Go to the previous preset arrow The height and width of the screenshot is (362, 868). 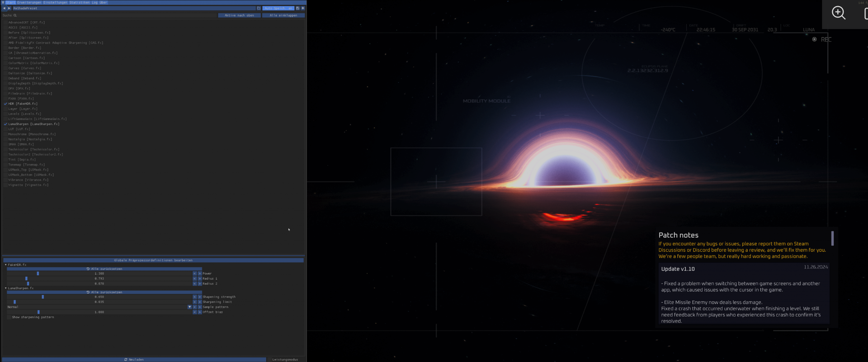pyautogui.click(x=4, y=8)
